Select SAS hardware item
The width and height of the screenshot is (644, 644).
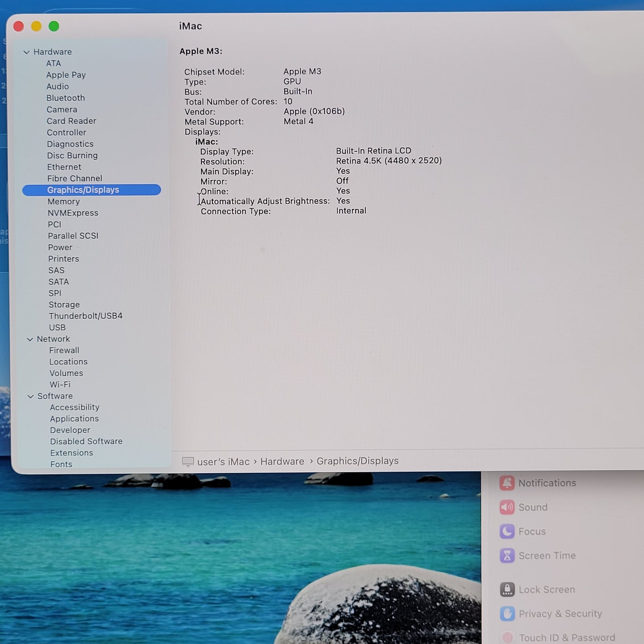click(x=56, y=271)
